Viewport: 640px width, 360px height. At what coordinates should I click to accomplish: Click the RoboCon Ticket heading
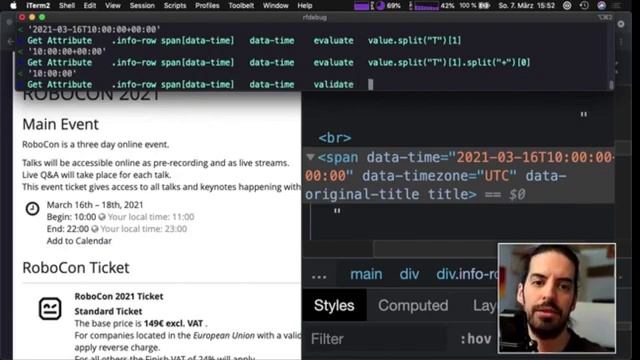click(76, 268)
